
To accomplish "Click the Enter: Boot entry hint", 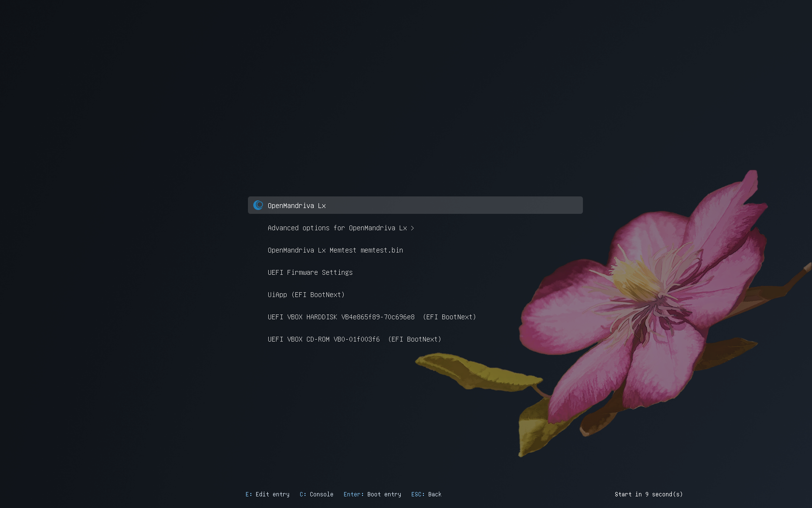I will click(x=372, y=494).
